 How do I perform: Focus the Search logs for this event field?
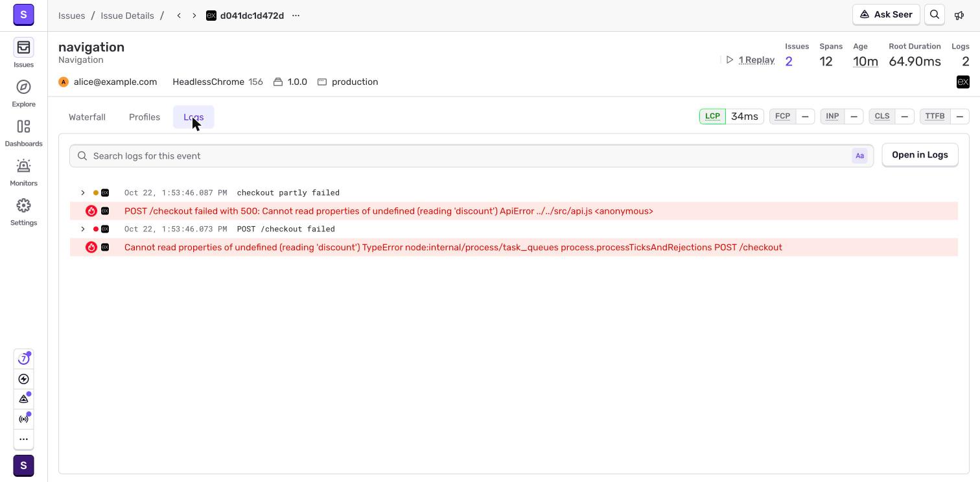click(471, 156)
